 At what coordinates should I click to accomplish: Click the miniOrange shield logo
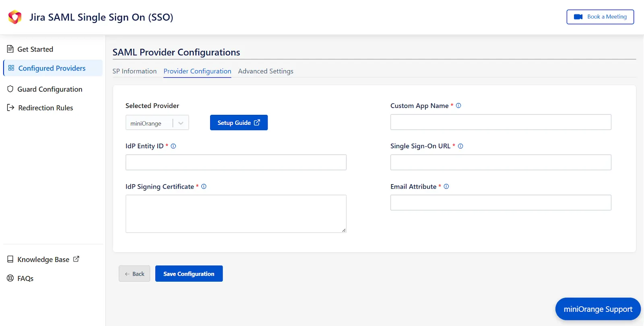pos(15,17)
